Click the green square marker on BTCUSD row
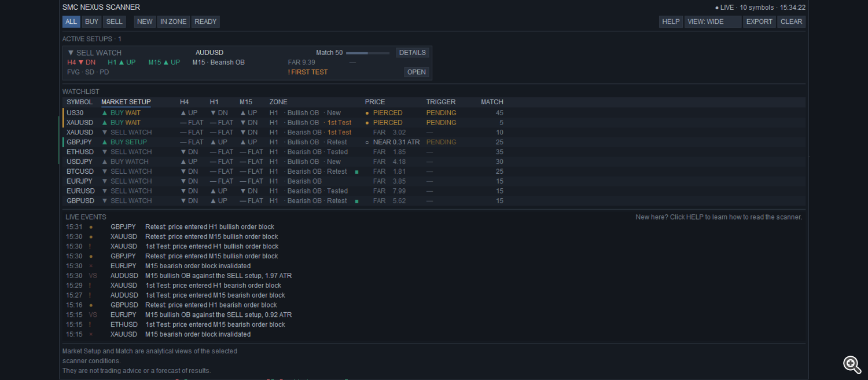Screen dimensions: 868x380 [x=357, y=172]
